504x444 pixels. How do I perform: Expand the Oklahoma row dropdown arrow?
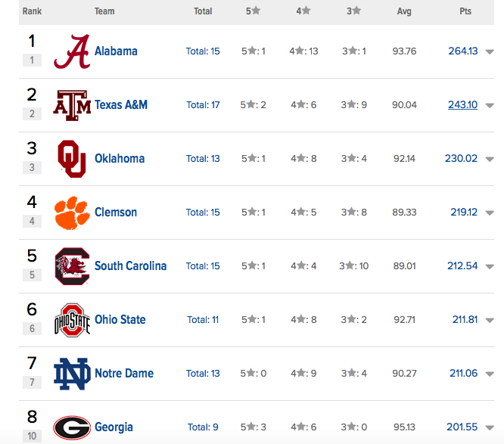point(490,160)
